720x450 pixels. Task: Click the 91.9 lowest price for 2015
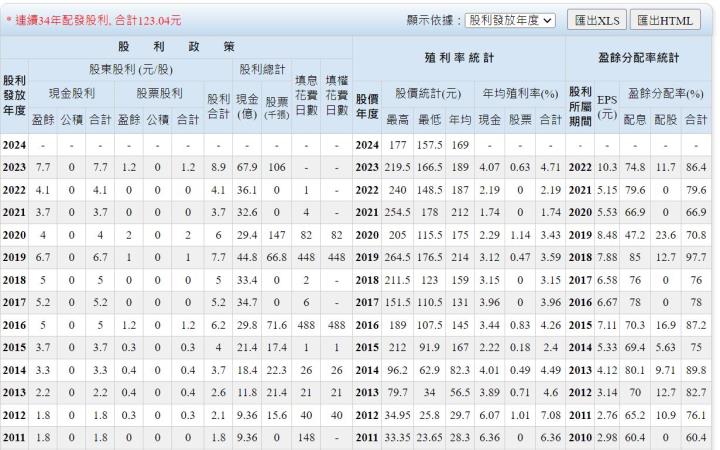click(x=429, y=348)
